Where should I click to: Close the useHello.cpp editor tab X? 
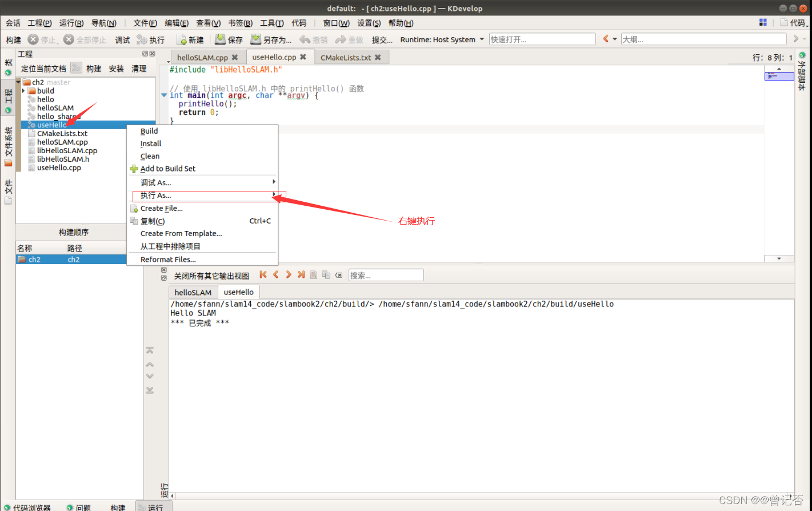pyautogui.click(x=303, y=57)
